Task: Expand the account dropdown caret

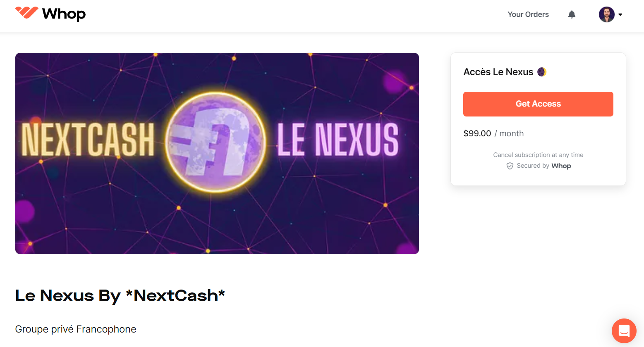Action: 620,14
